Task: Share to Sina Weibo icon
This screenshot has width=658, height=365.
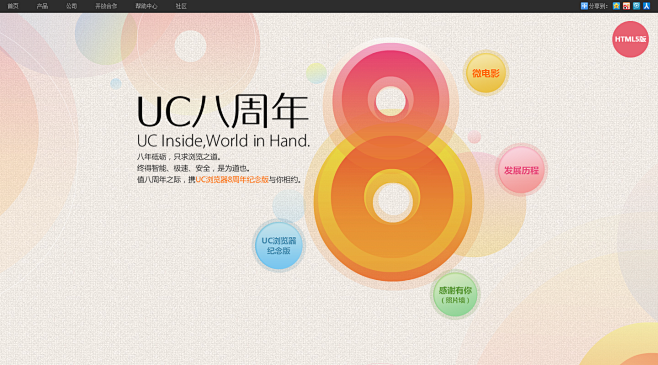Action: pos(626,6)
